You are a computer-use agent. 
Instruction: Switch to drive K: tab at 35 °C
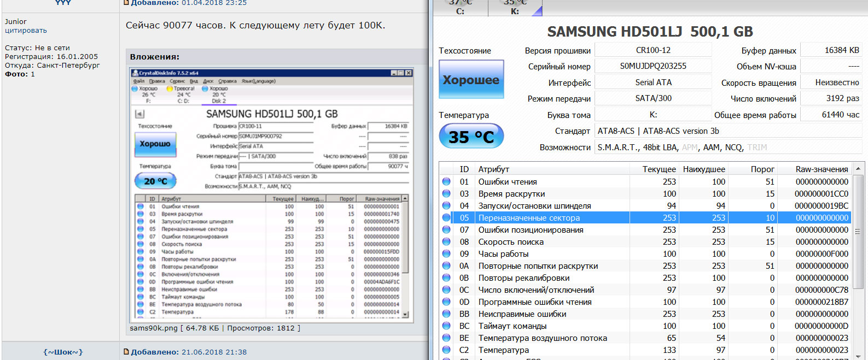(515, 7)
